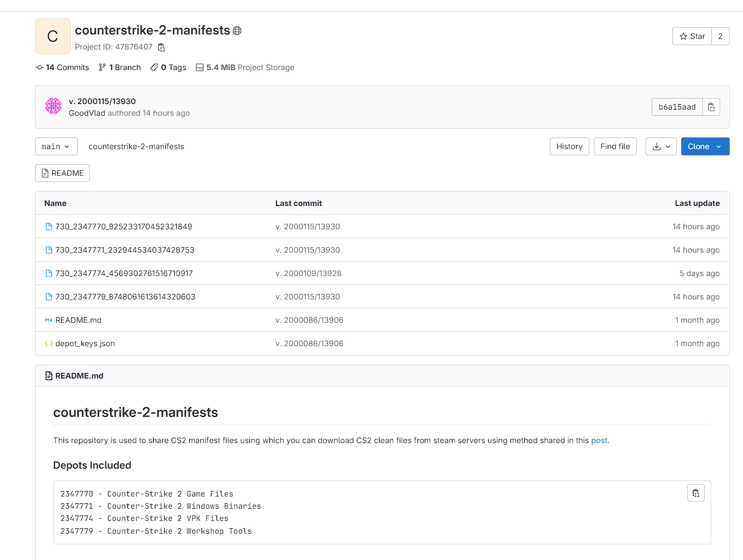
Task: Click the README.md markdown file icon
Action: [x=48, y=320]
